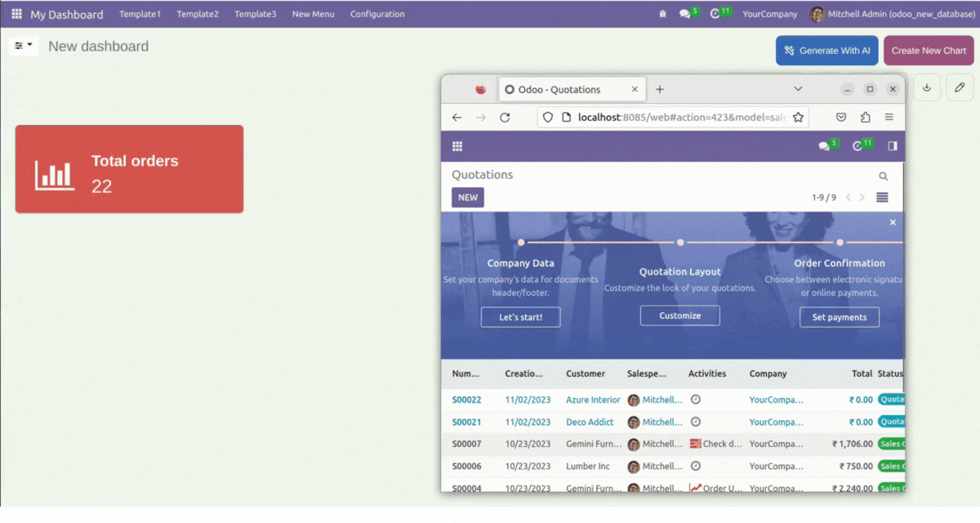Click the pencil edit dashboard icon
The width and height of the screenshot is (980, 523).
pyautogui.click(x=960, y=87)
